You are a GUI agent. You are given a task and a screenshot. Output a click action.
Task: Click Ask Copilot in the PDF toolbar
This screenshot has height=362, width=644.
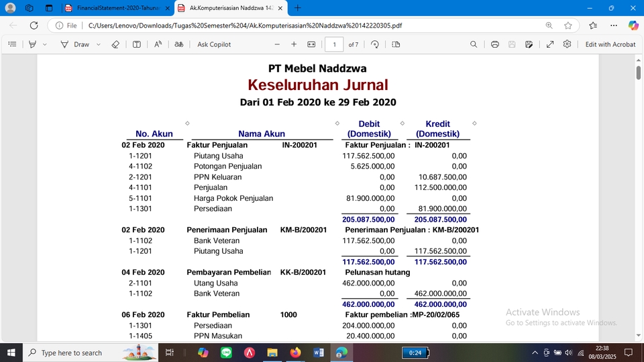pos(214,44)
